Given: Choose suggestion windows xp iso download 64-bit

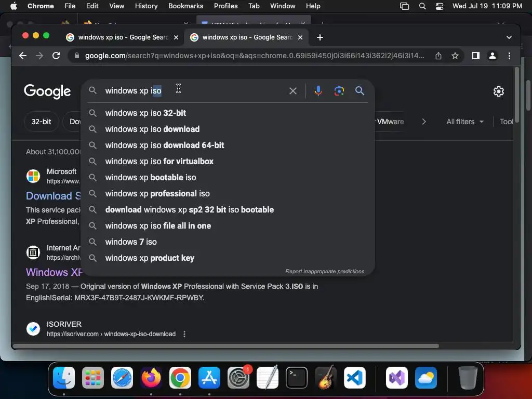Looking at the screenshot, I should point(228,145).
